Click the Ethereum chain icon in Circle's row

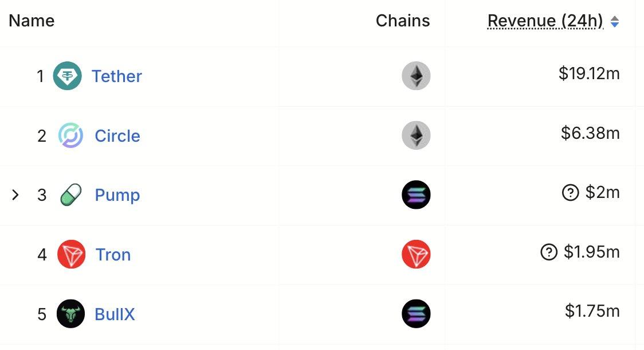pos(416,135)
